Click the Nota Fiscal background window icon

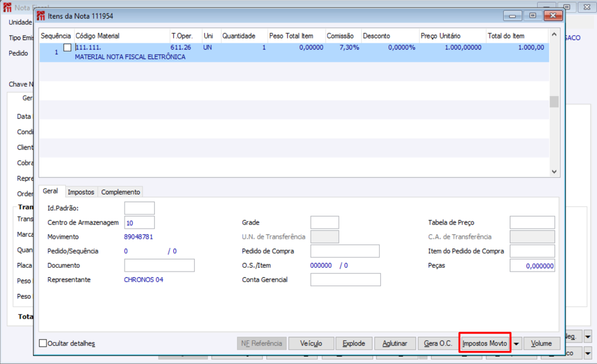point(7,7)
